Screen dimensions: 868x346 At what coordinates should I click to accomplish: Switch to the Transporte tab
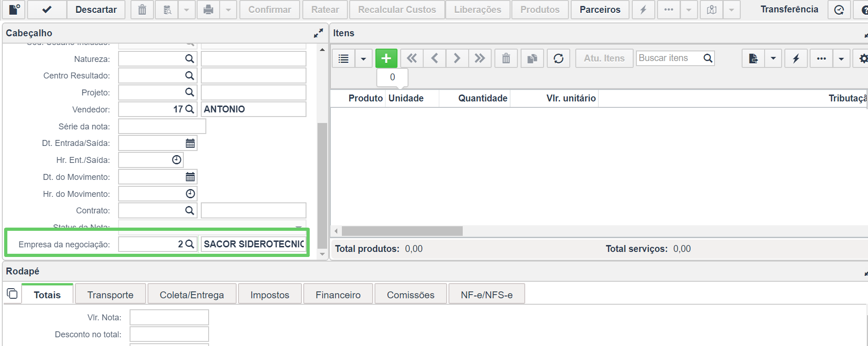click(110, 295)
